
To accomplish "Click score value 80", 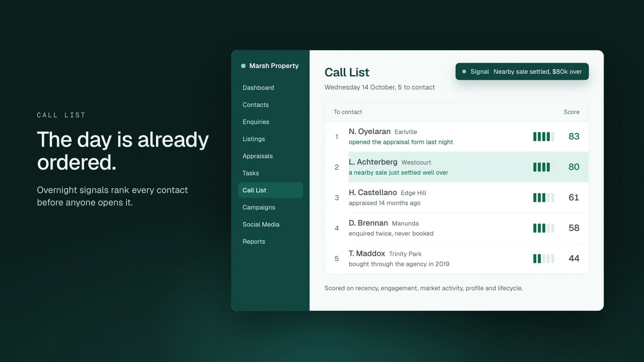I will pos(574,167).
